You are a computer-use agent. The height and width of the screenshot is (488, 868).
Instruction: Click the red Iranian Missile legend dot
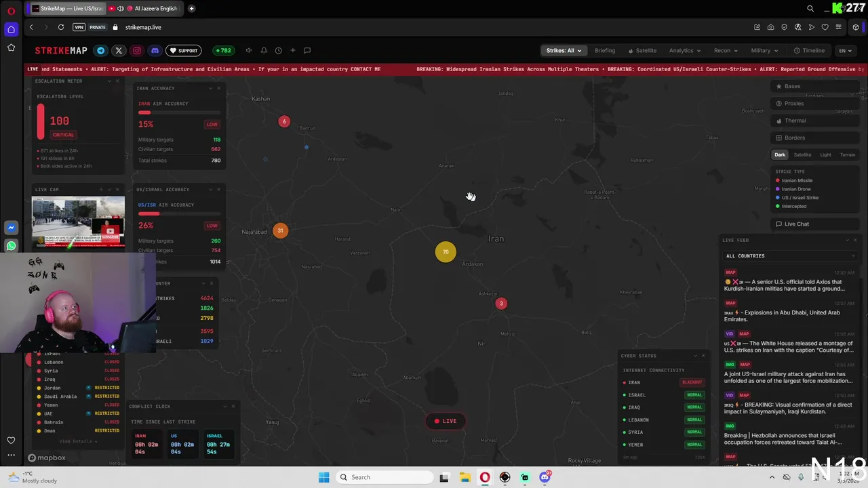point(778,180)
